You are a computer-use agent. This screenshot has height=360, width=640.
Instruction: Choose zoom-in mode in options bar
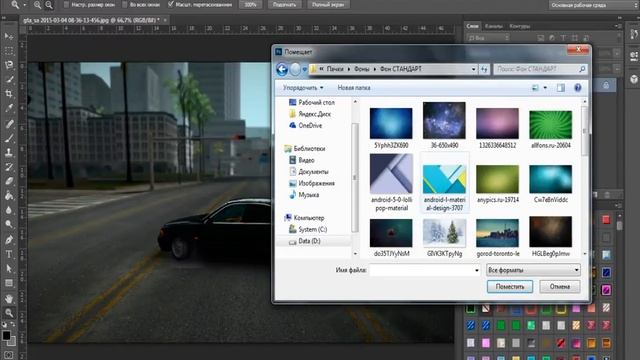(x=38, y=5)
